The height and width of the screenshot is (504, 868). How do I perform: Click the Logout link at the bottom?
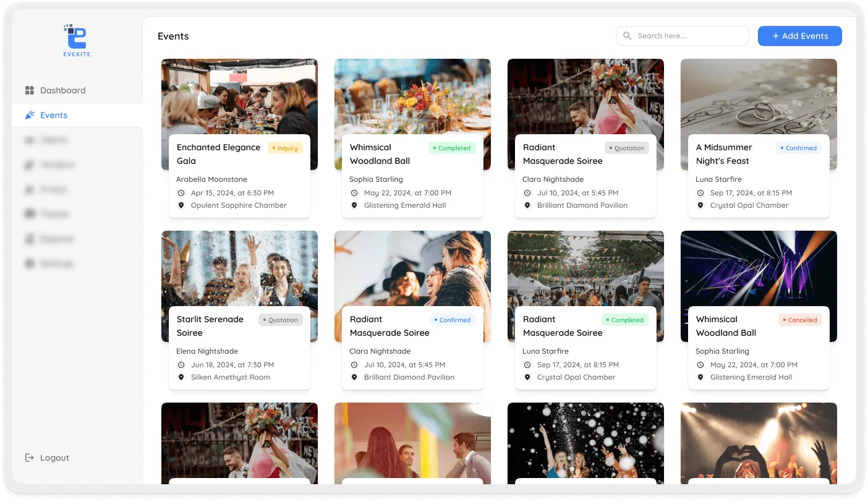click(54, 458)
